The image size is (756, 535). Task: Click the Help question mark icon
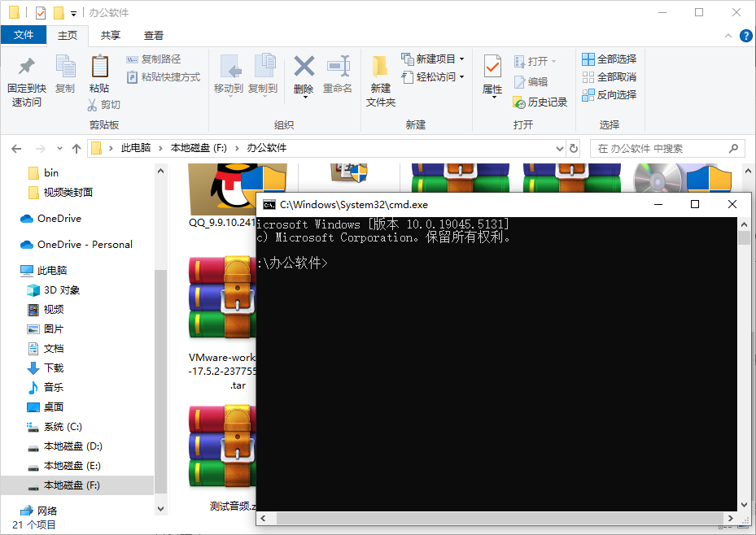745,36
